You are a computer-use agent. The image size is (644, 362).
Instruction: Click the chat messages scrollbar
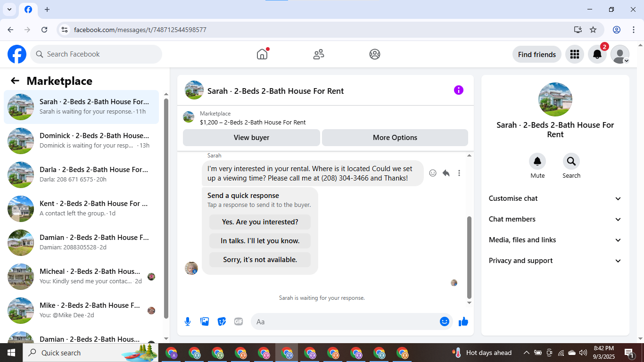(x=469, y=258)
